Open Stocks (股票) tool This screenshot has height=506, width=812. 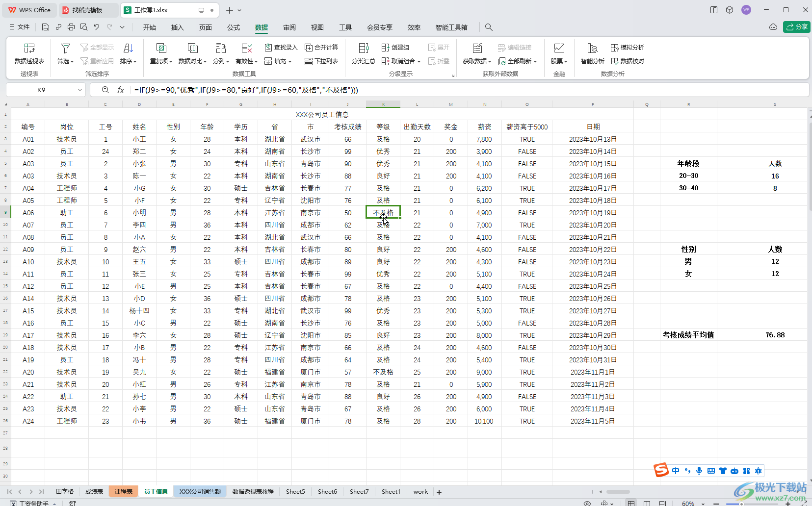tap(559, 53)
